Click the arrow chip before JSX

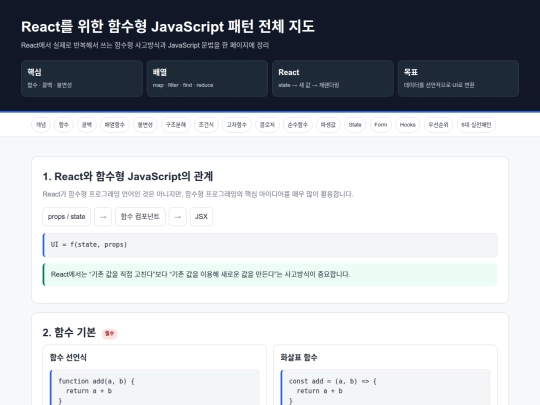178,217
